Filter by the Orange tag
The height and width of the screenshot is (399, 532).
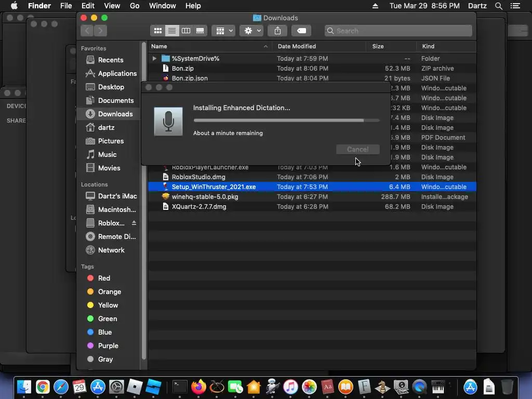109,292
